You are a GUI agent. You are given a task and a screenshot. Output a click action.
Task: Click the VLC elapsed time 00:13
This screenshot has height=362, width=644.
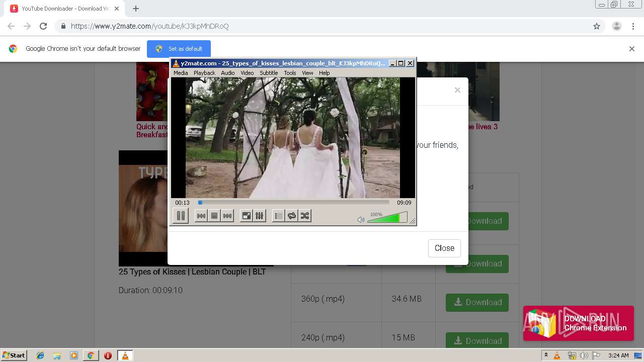[x=182, y=203]
